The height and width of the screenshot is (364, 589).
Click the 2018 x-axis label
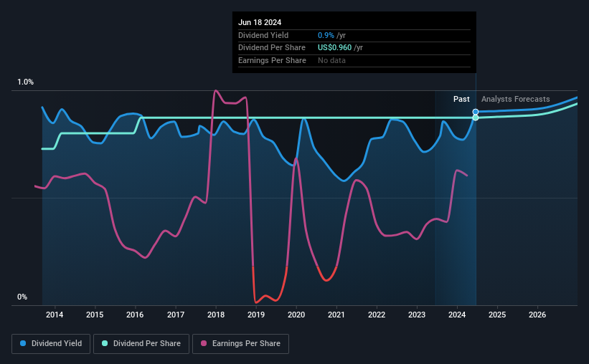click(x=216, y=315)
